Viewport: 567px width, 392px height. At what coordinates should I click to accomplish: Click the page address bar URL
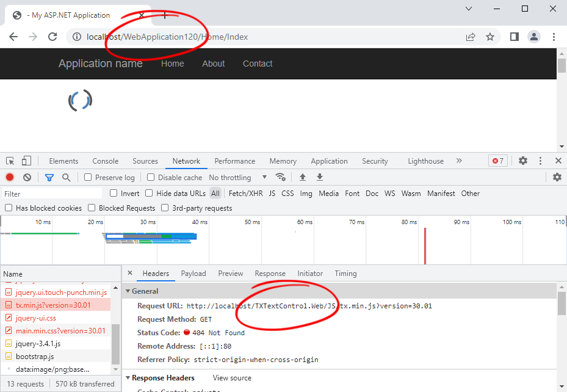167,37
